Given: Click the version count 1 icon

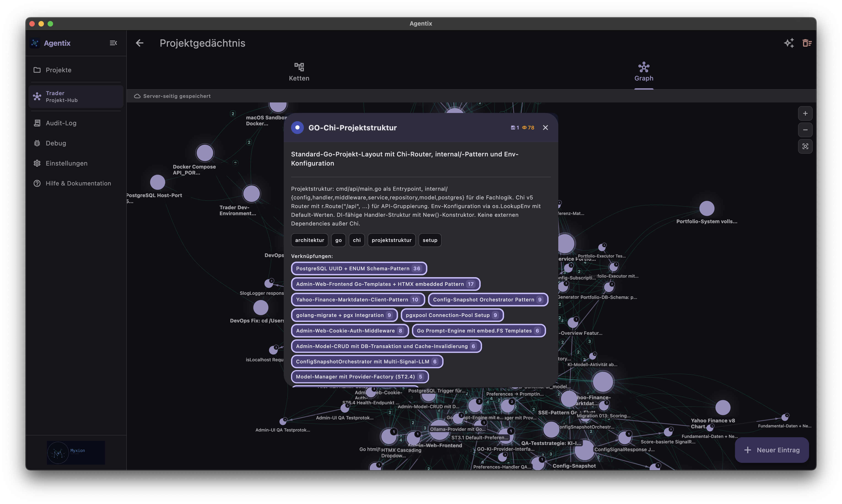Looking at the screenshot, I should coord(514,127).
